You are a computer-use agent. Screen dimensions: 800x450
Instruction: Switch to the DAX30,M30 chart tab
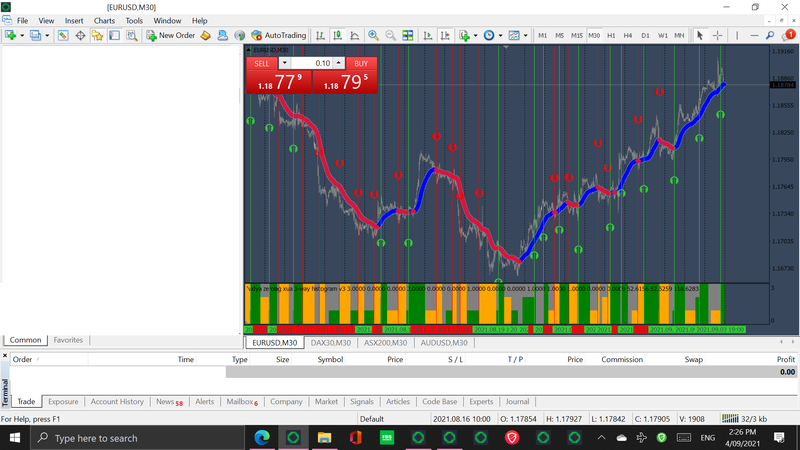click(x=331, y=343)
